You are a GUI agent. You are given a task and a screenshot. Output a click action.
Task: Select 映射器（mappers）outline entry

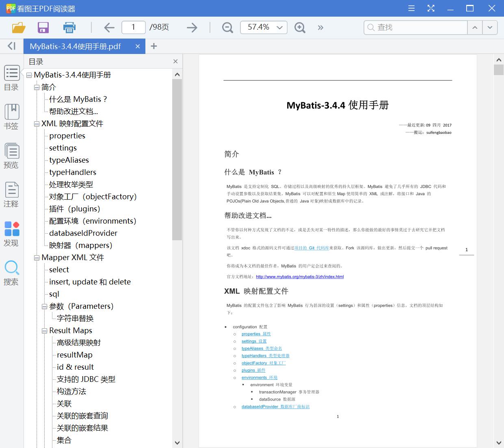81,246
